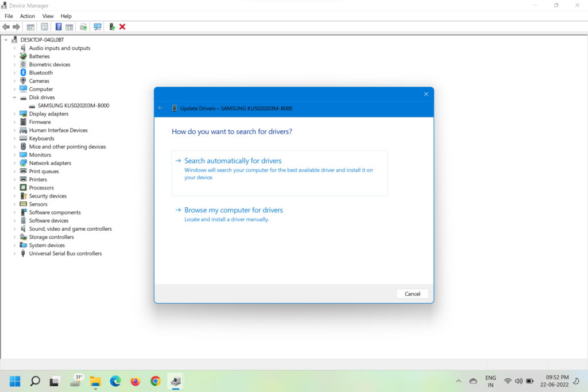Close the Update Drivers dialog with X
The image size is (588, 392).
coord(425,94)
